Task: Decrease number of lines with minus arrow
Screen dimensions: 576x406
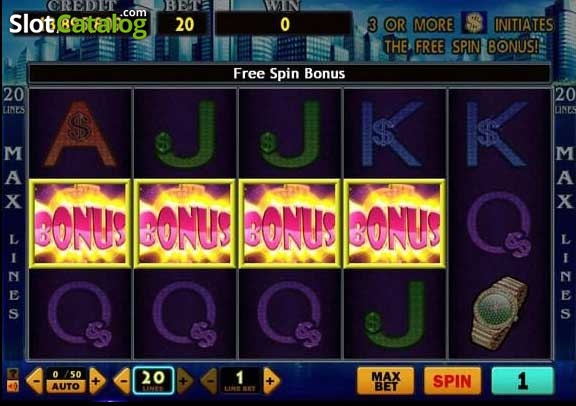Action: (x=122, y=381)
